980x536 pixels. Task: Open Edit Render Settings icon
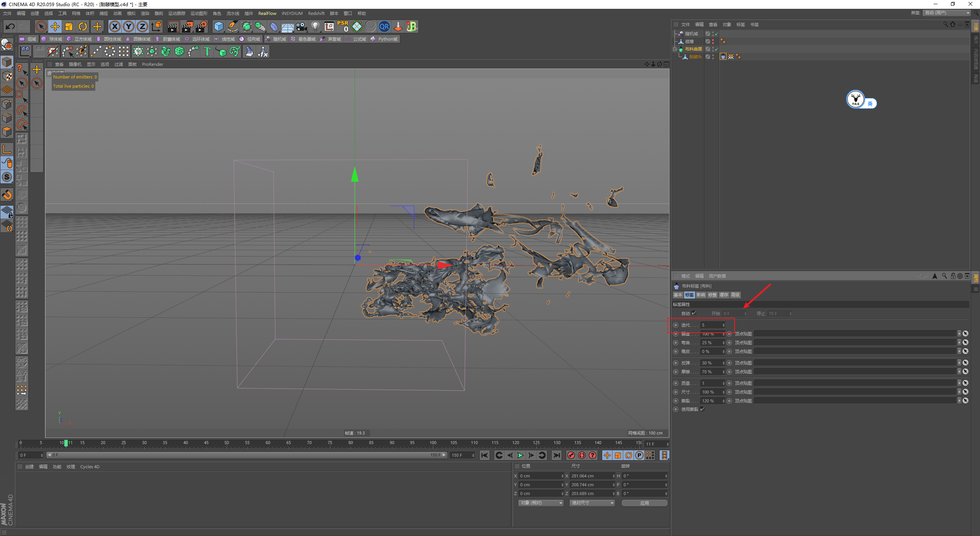pyautogui.click(x=201, y=26)
